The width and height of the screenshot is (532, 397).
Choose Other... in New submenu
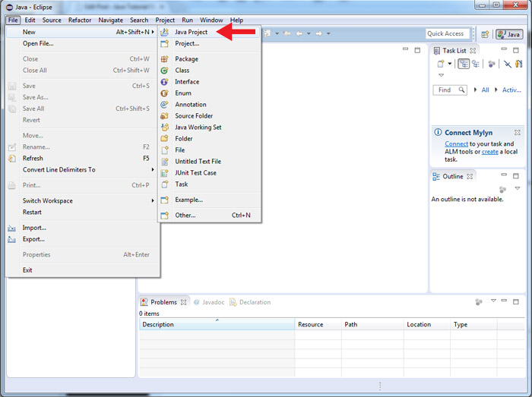[x=209, y=216]
